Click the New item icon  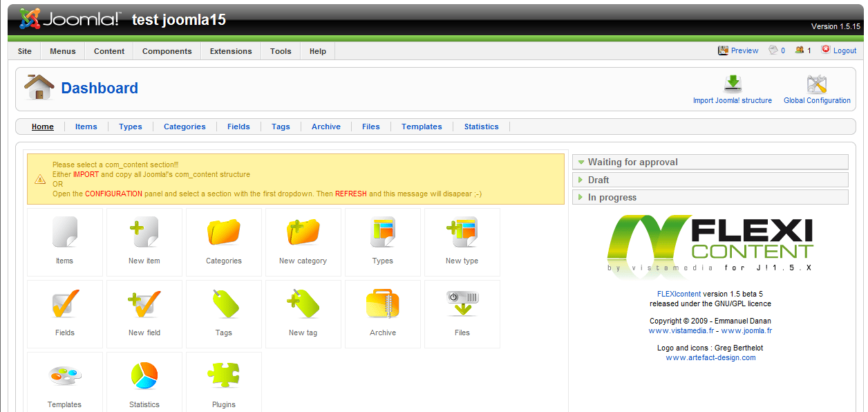click(x=144, y=232)
